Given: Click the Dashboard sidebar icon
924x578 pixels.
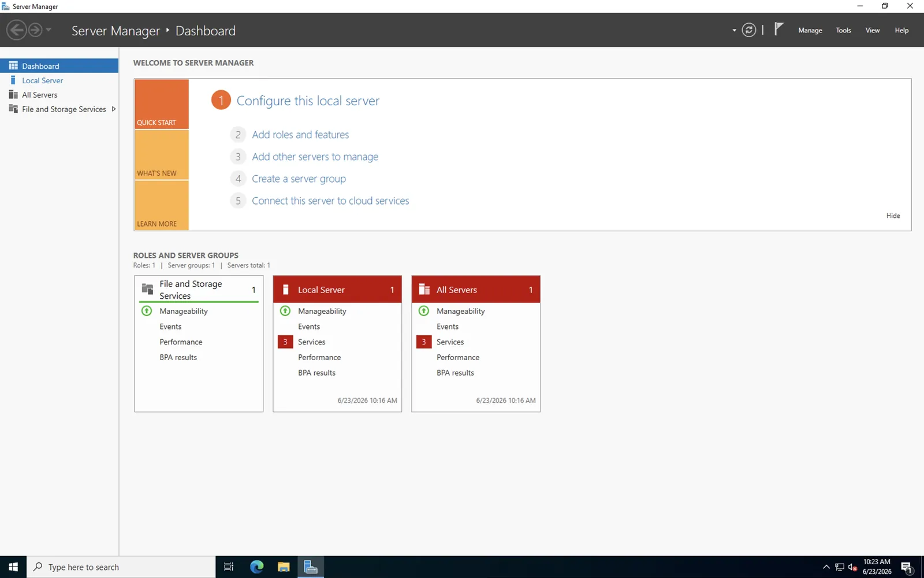Looking at the screenshot, I should 13,66.
